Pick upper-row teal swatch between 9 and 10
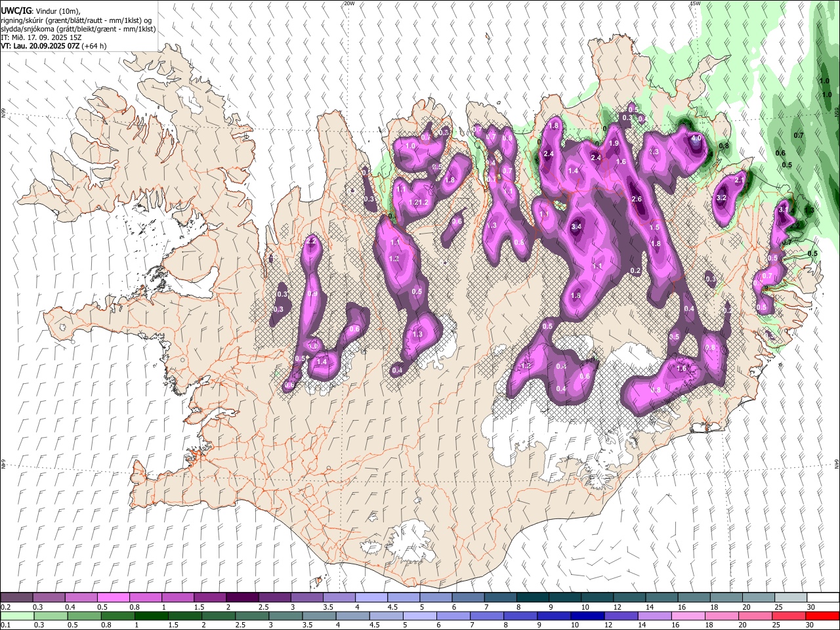Image resolution: width=840 pixels, height=630 pixels. (x=565, y=598)
